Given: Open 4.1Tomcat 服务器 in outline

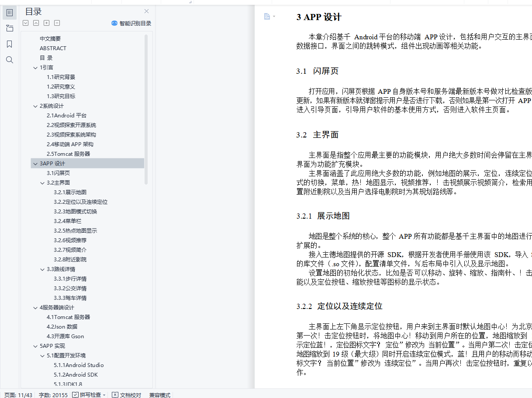Looking at the screenshot, I should pos(68,317).
